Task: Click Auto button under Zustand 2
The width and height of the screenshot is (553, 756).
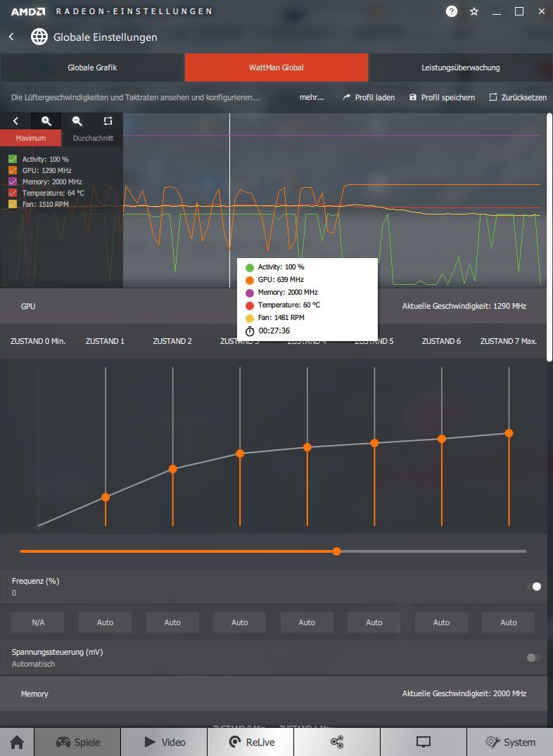Action: pyautogui.click(x=172, y=622)
